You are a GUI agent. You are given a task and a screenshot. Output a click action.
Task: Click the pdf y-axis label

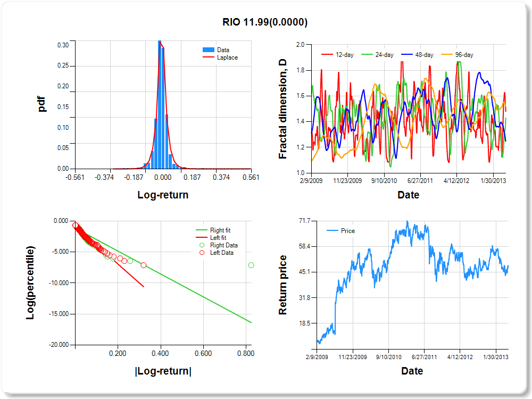(42, 104)
